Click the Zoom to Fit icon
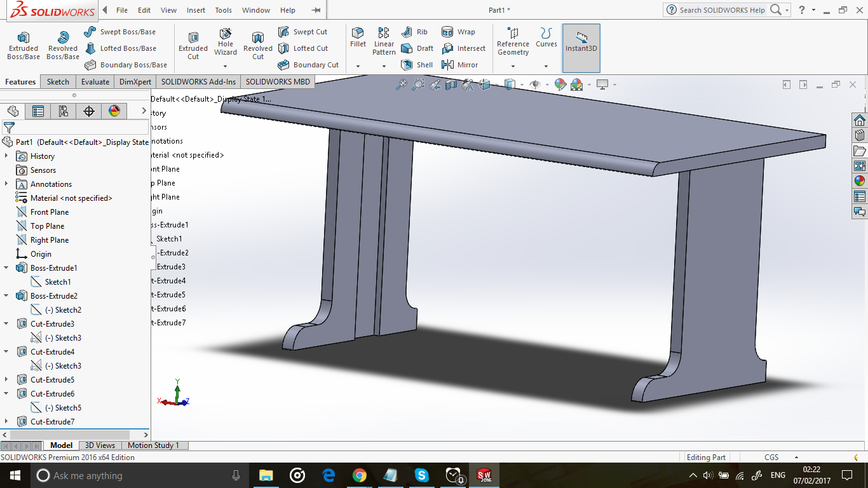868x488 pixels. [402, 85]
